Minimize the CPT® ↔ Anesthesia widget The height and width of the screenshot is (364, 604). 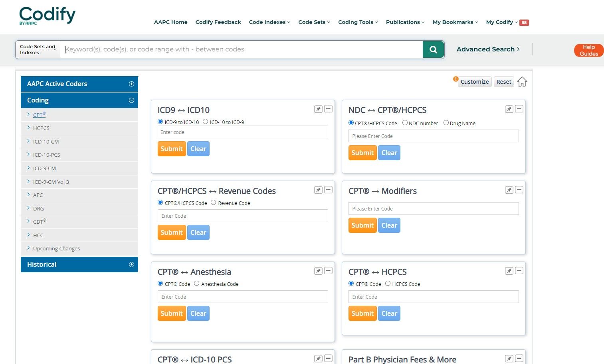(x=328, y=271)
